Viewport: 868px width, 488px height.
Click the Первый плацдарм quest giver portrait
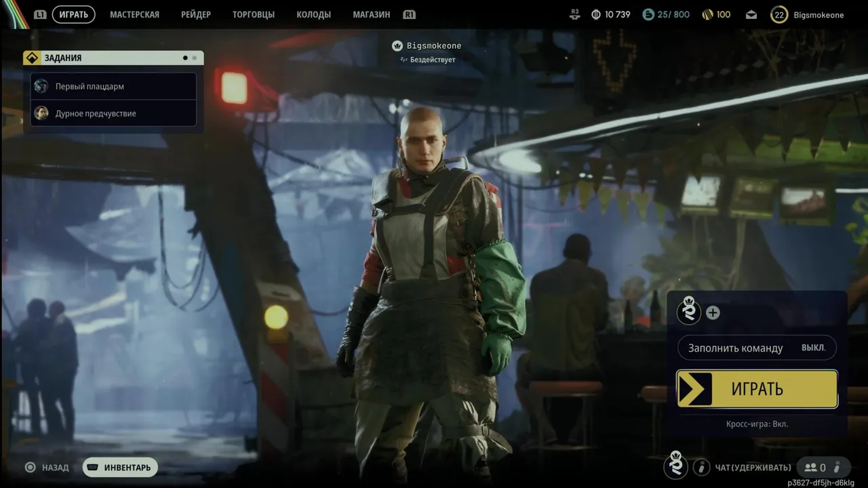click(41, 86)
